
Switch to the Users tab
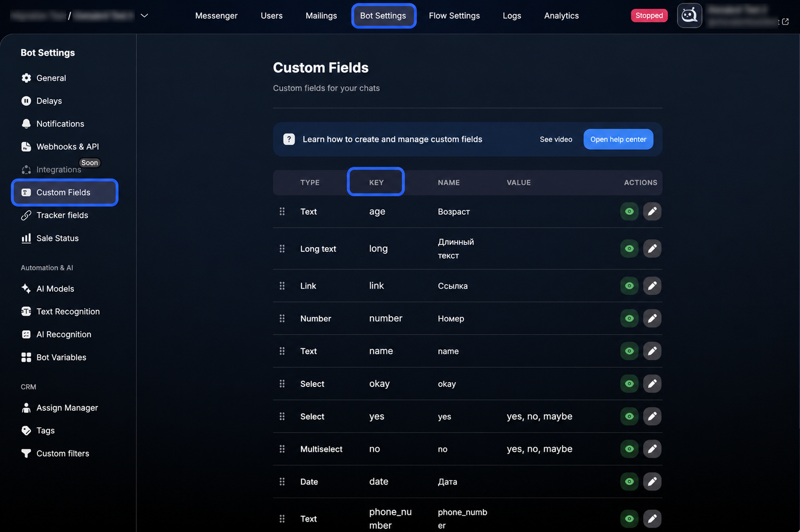[272, 16]
